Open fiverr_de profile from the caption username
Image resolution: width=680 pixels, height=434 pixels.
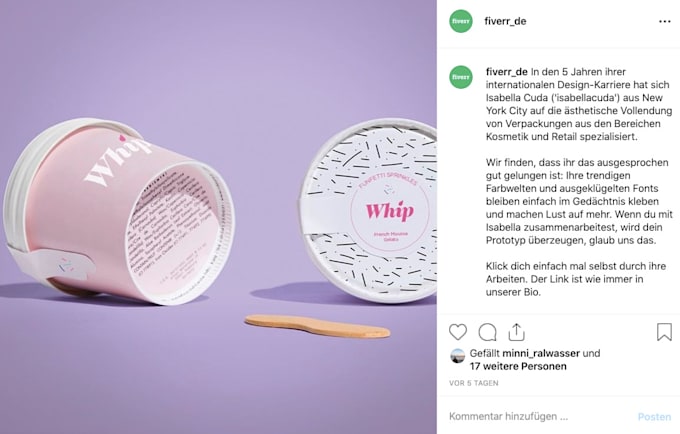pos(507,72)
